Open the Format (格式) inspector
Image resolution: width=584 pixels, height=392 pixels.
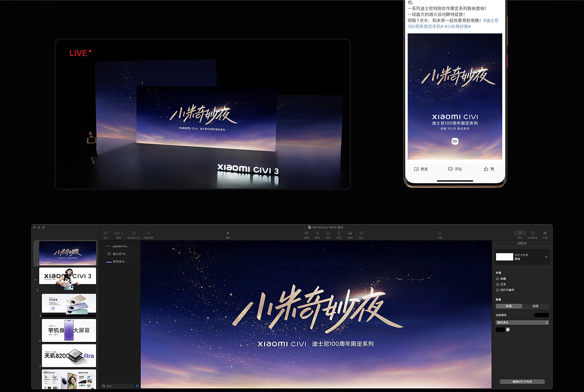520,235
